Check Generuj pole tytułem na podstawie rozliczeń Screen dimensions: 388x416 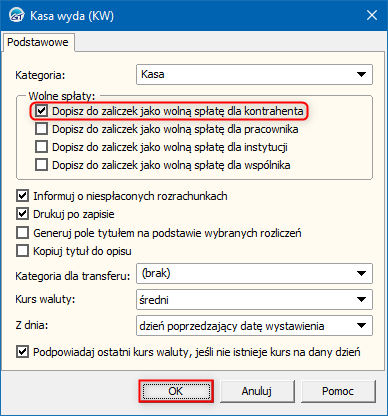tap(22, 233)
